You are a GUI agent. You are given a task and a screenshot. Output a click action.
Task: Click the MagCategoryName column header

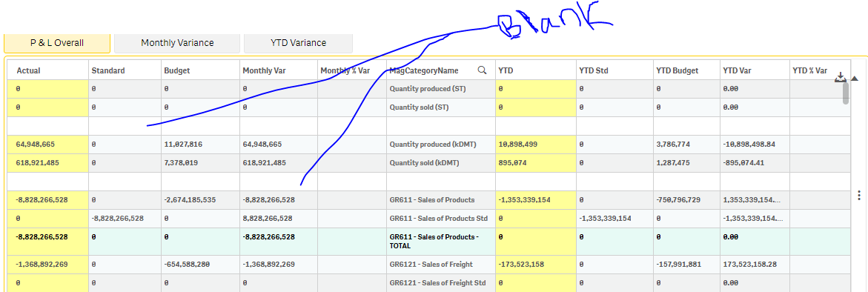point(424,70)
